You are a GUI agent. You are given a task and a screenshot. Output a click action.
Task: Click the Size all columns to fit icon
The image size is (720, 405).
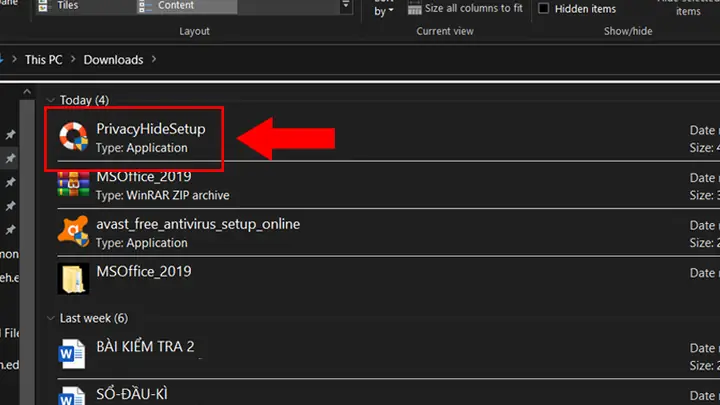point(414,8)
